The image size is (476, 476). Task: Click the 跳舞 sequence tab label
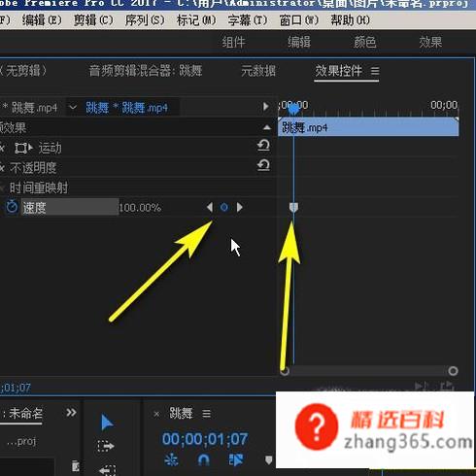181,413
